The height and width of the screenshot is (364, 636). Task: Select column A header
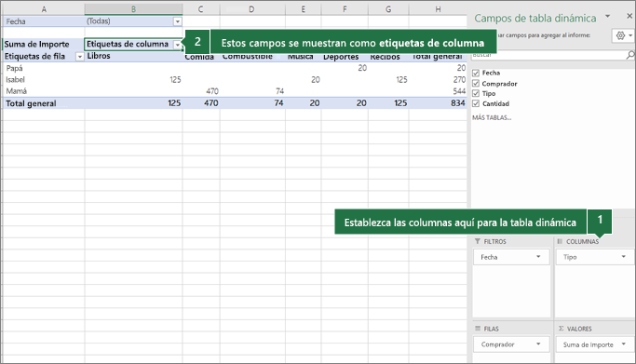point(44,9)
